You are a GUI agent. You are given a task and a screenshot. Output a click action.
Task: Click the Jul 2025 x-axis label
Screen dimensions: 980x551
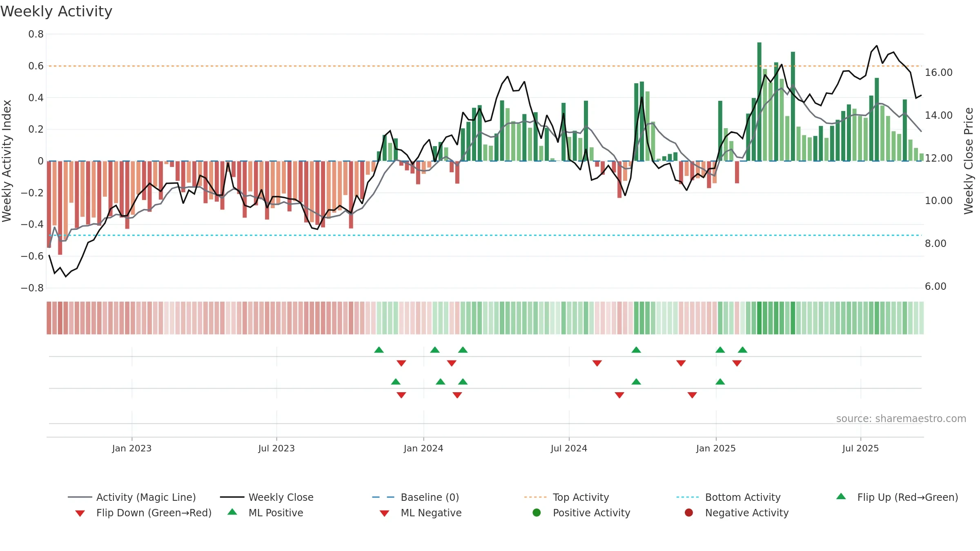coord(860,448)
